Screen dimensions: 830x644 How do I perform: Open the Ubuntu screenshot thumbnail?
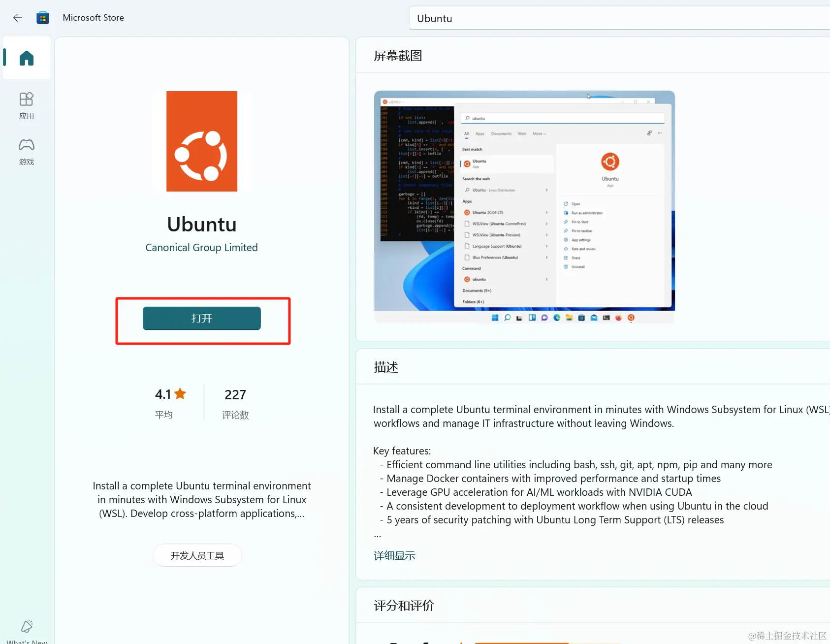point(524,207)
